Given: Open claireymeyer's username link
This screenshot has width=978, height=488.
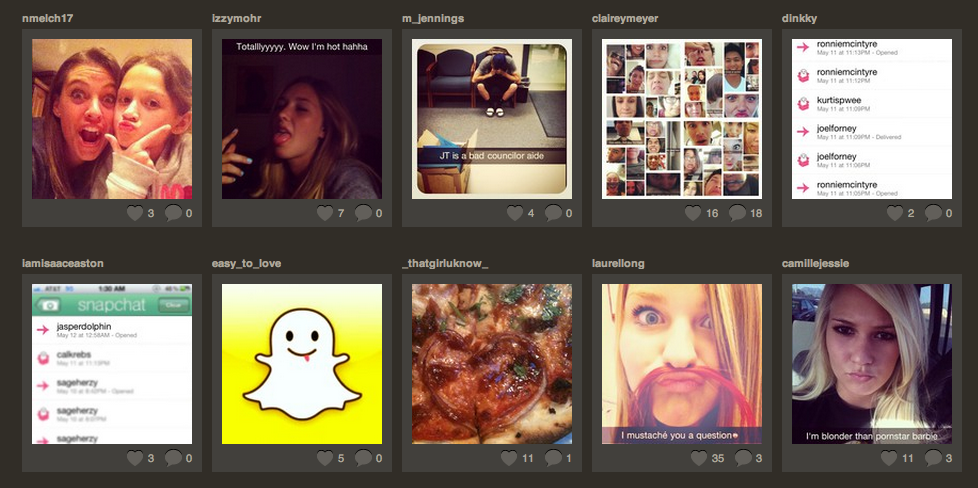Looking at the screenshot, I should pyautogui.click(x=625, y=19).
